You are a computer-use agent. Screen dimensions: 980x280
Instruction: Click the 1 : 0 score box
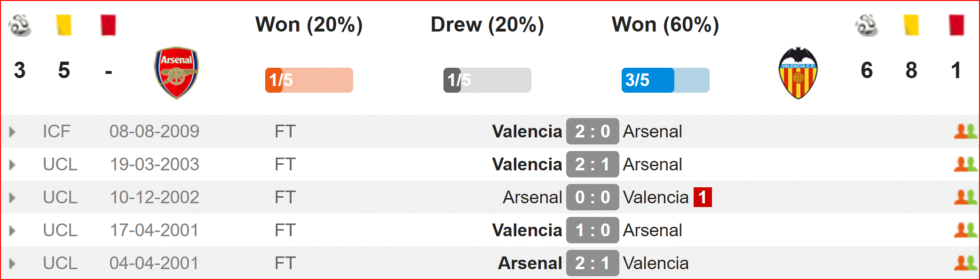tap(593, 230)
